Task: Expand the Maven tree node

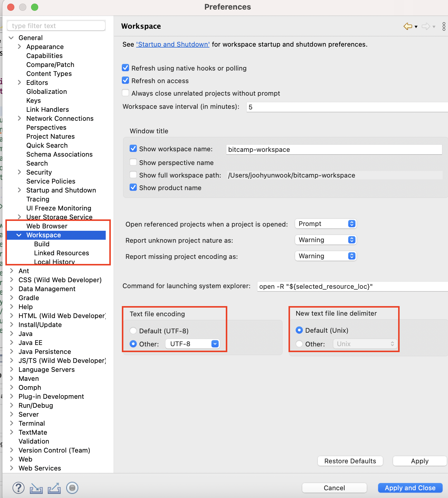Action: 12,378
